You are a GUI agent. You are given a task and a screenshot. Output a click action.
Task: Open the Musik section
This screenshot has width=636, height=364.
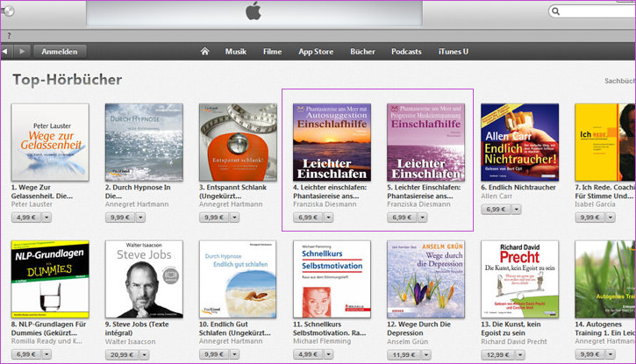pyautogui.click(x=236, y=52)
